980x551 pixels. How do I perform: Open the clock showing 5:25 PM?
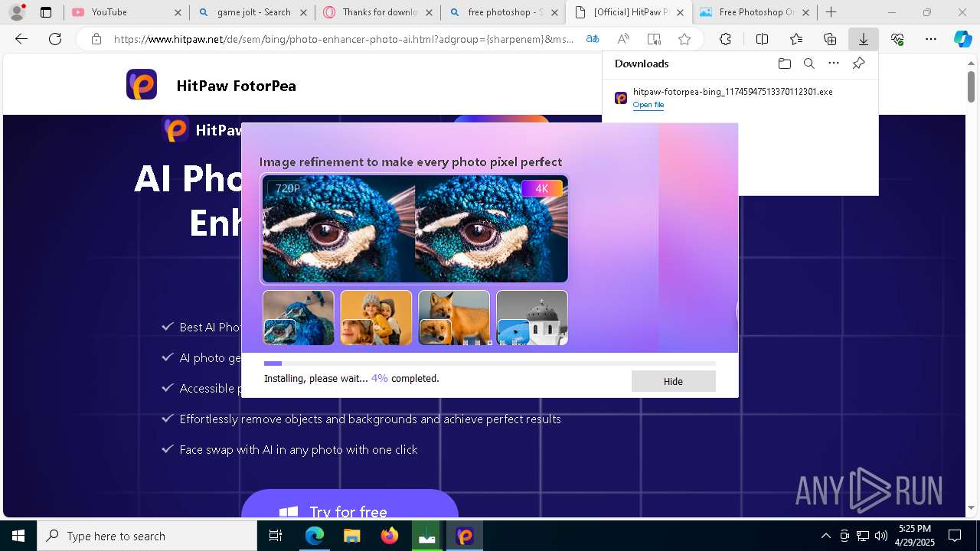click(x=915, y=536)
